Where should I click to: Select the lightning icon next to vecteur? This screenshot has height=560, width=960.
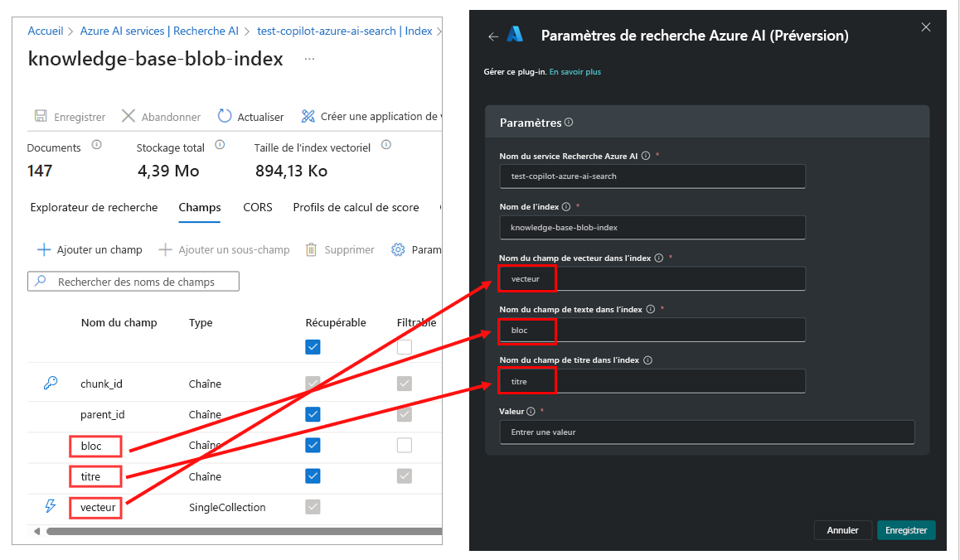click(x=49, y=507)
